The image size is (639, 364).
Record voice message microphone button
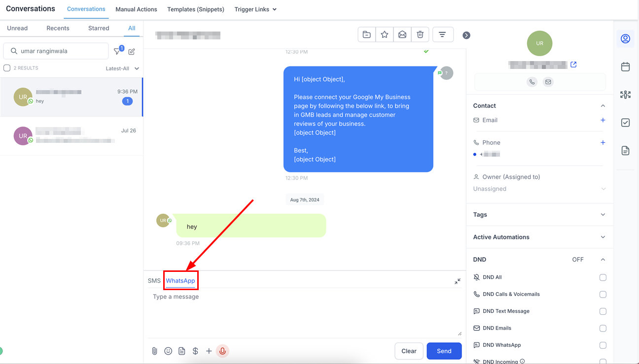click(x=223, y=351)
